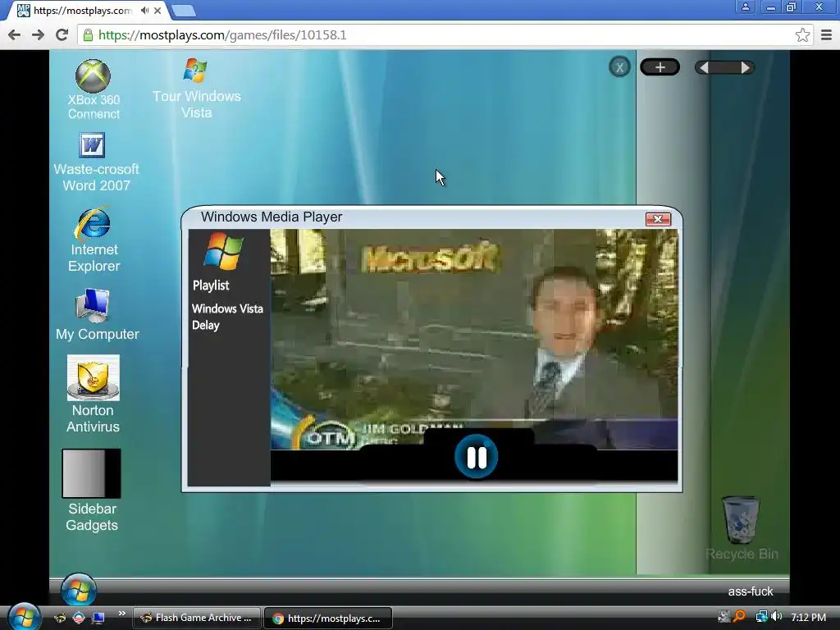Image resolution: width=840 pixels, height=630 pixels.
Task: Switch to Flash Game Archive taskbar button
Action: (x=197, y=618)
